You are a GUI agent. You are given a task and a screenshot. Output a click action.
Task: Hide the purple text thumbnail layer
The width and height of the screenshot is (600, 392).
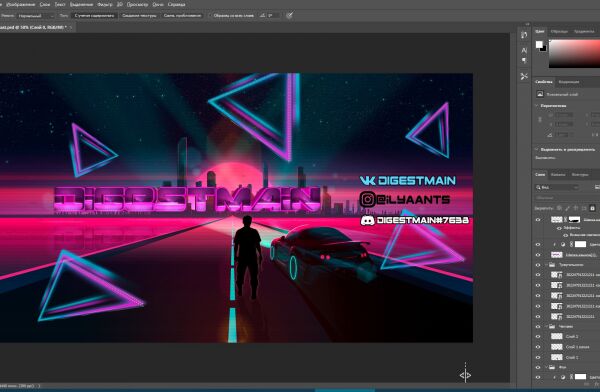[x=538, y=255]
